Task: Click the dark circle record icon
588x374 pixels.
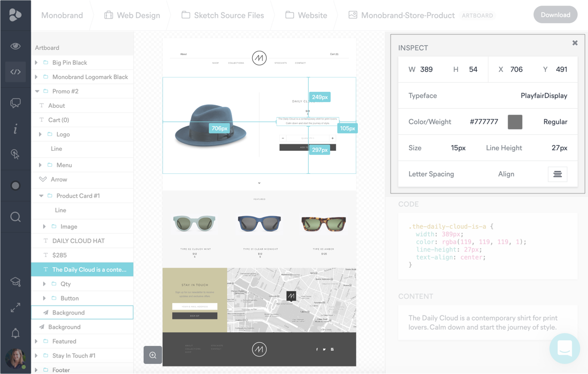Action: (x=15, y=185)
